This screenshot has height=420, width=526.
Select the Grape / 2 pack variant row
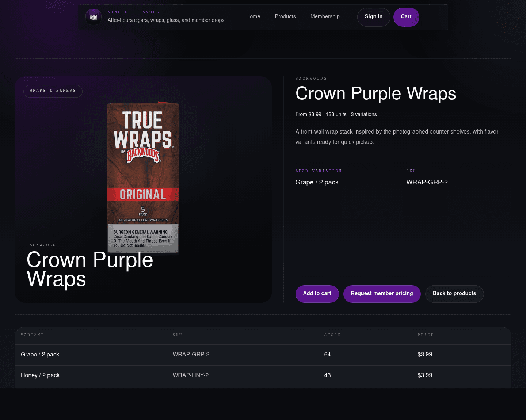[x=263, y=355]
